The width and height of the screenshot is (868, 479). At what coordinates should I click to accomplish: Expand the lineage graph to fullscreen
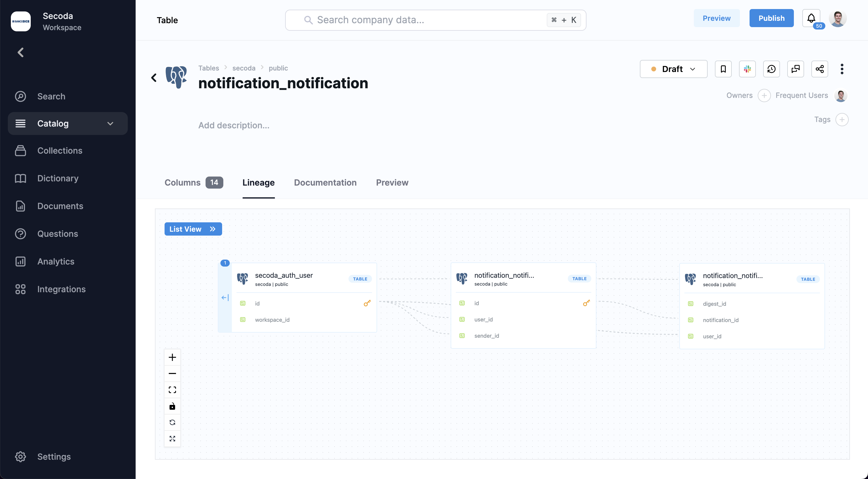pyautogui.click(x=172, y=439)
